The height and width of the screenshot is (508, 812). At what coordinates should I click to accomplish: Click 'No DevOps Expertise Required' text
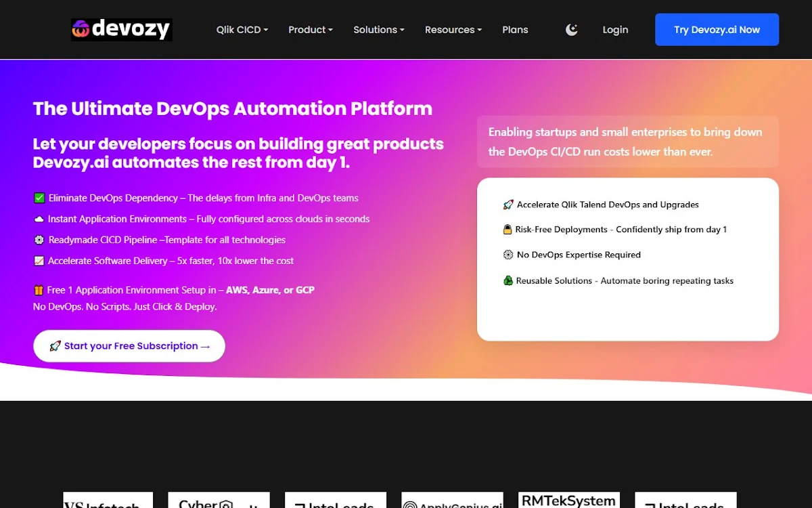tap(579, 255)
